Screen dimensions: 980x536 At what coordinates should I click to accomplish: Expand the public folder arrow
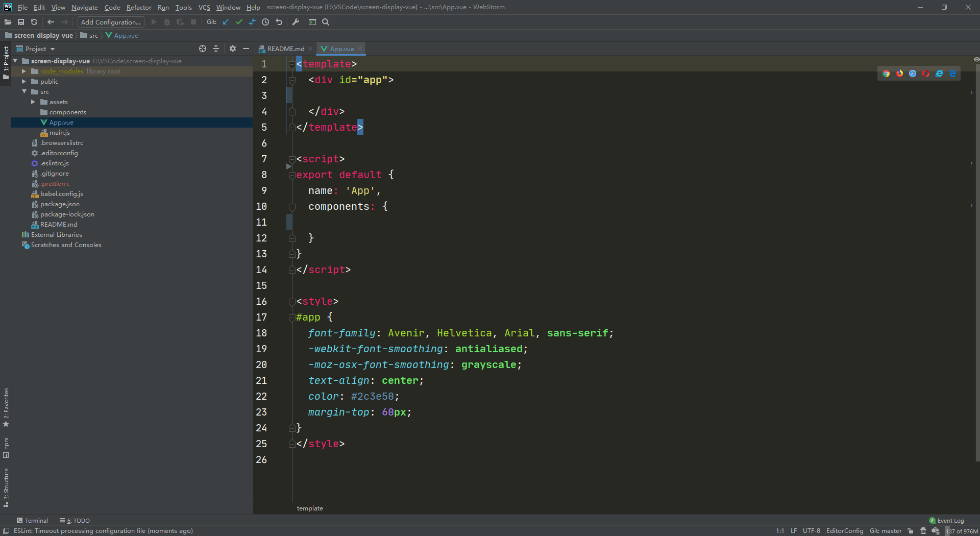coord(24,81)
